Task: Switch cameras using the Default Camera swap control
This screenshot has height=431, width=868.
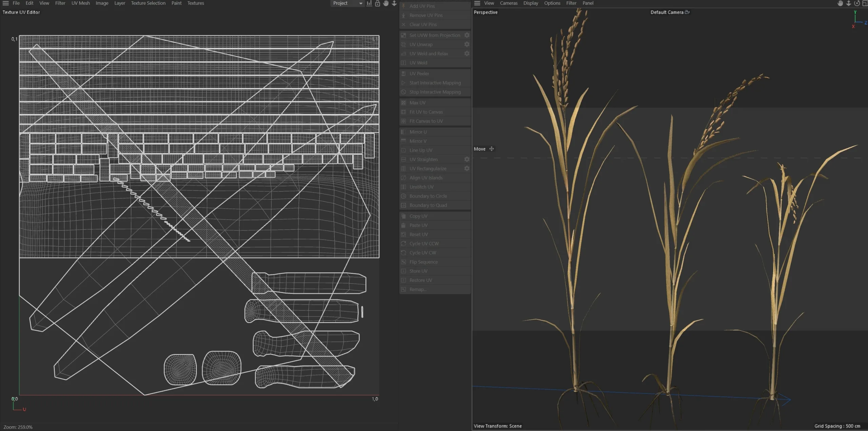Action: click(687, 12)
